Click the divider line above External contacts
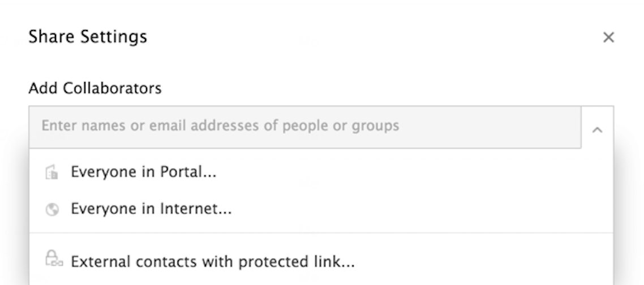644x285 pixels. 321,232
